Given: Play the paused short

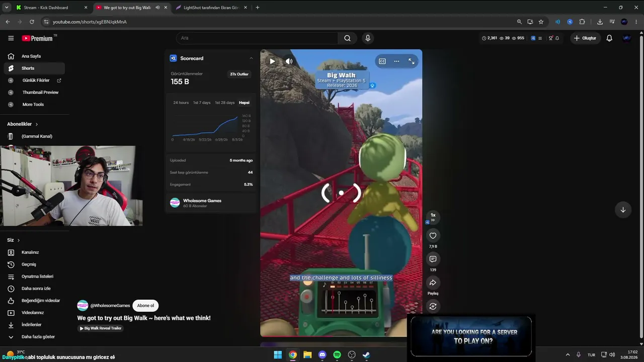Looking at the screenshot, I should coord(272,61).
